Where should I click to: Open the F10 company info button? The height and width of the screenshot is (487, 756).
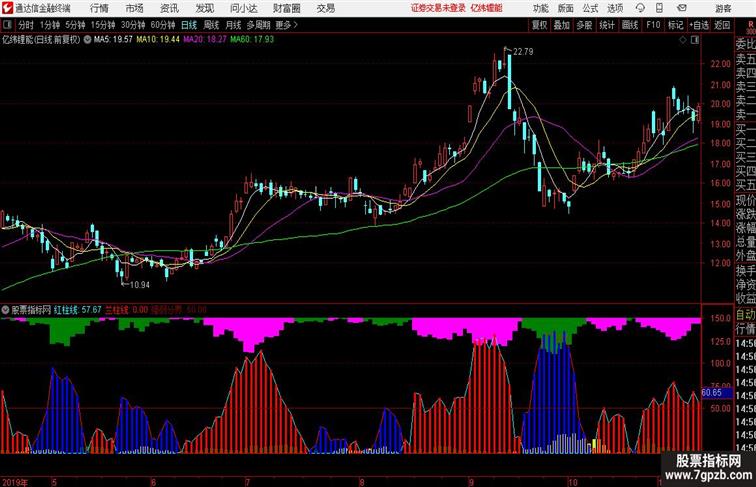tap(653, 25)
